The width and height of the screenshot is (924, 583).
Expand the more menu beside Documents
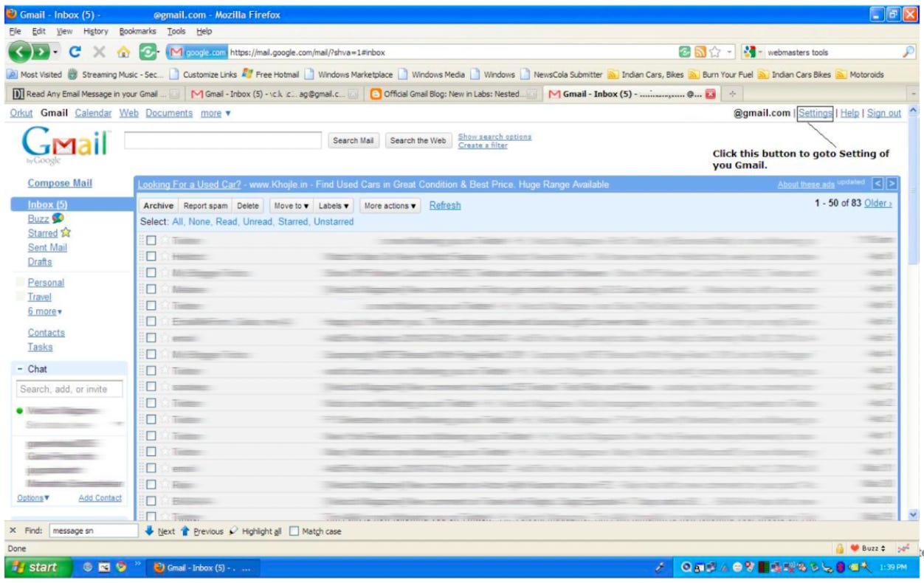point(216,113)
